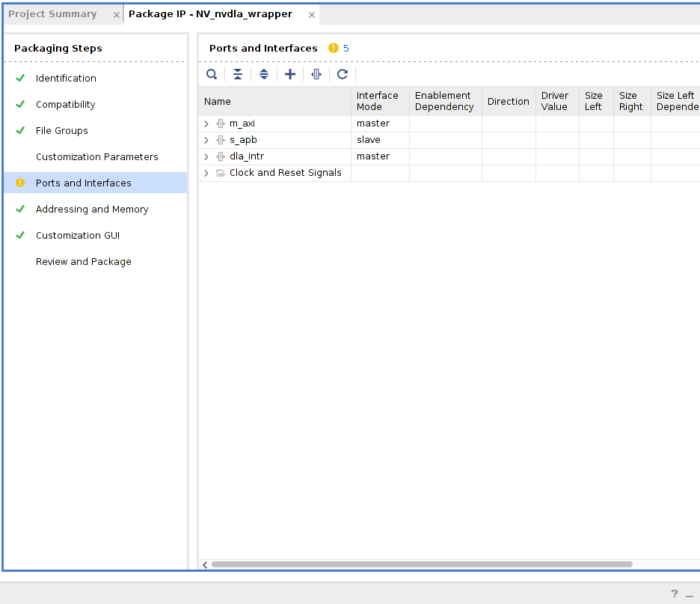
Task: Expand the s_apb interface entry
Action: [206, 139]
